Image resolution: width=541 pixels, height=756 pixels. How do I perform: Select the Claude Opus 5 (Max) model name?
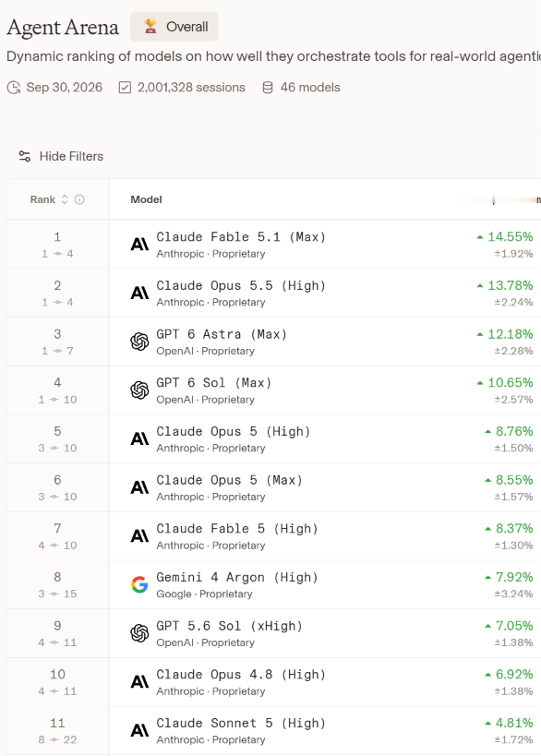click(230, 481)
